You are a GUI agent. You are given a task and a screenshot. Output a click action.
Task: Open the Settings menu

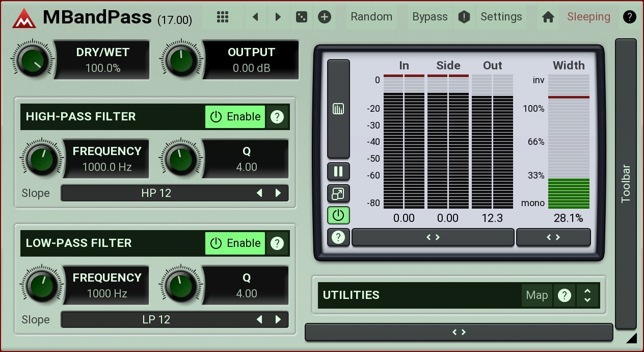501,17
